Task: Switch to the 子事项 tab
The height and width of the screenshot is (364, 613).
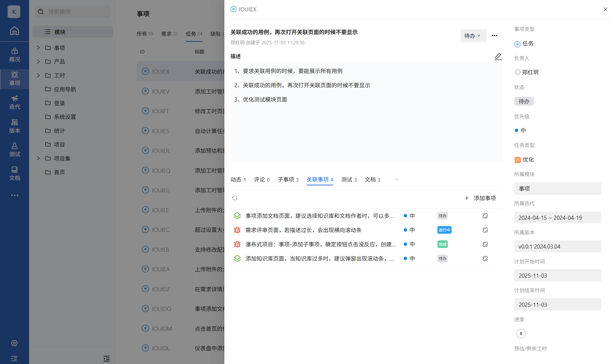Action: pyautogui.click(x=288, y=180)
